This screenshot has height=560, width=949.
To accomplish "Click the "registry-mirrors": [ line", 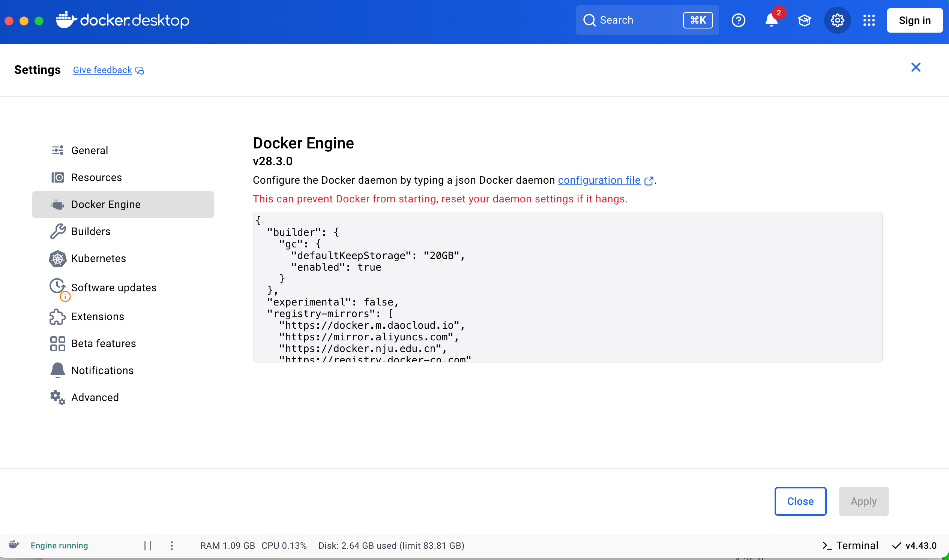I will point(330,314).
